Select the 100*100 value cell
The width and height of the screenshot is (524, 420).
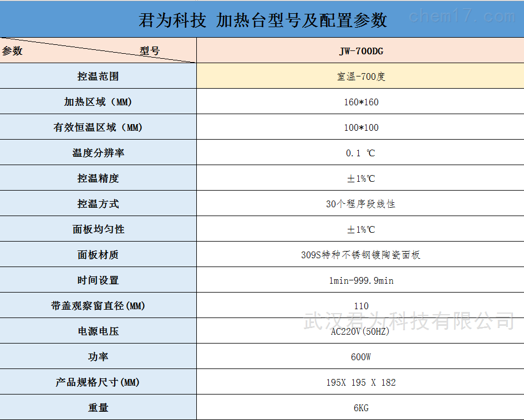pyautogui.click(x=361, y=127)
